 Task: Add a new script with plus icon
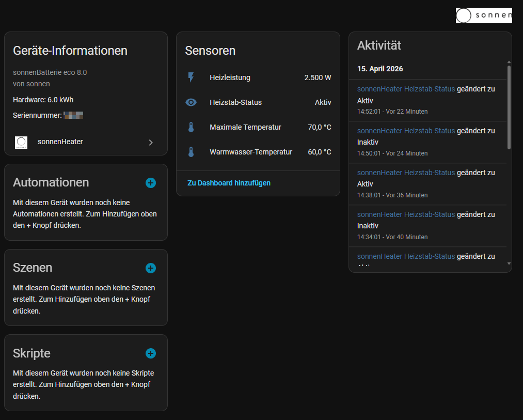(x=151, y=353)
